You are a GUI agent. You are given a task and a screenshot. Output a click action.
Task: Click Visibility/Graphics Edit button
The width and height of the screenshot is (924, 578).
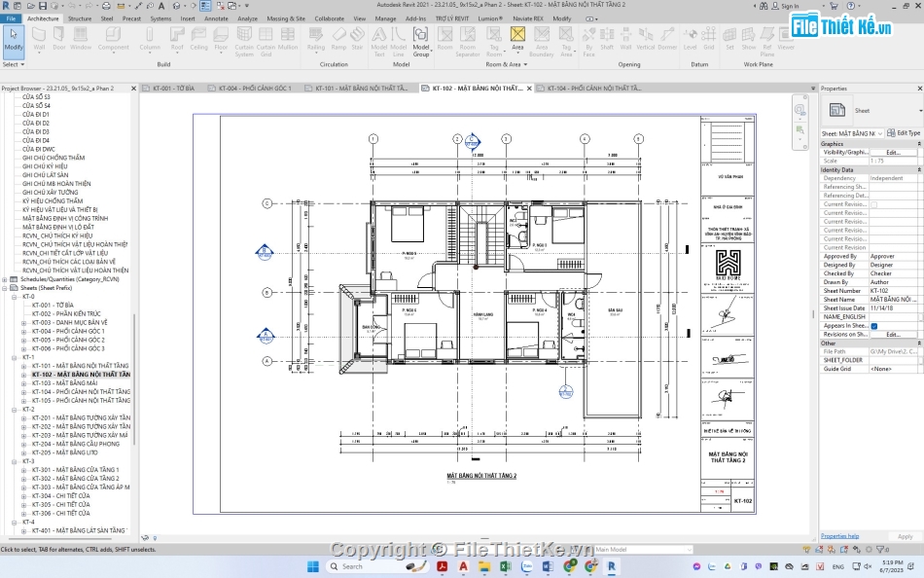893,152
